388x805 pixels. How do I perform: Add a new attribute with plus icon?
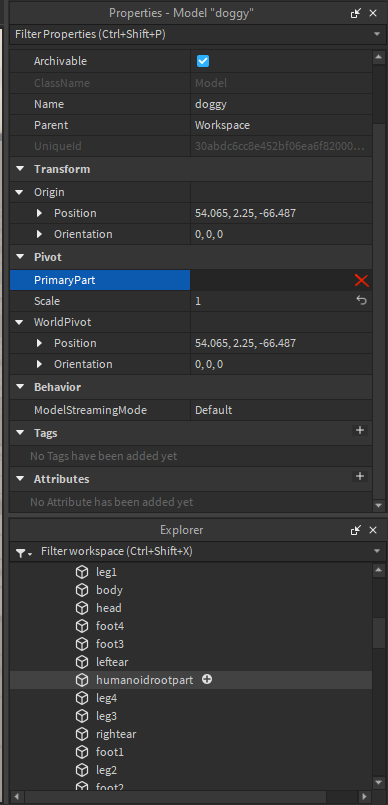tap(360, 476)
